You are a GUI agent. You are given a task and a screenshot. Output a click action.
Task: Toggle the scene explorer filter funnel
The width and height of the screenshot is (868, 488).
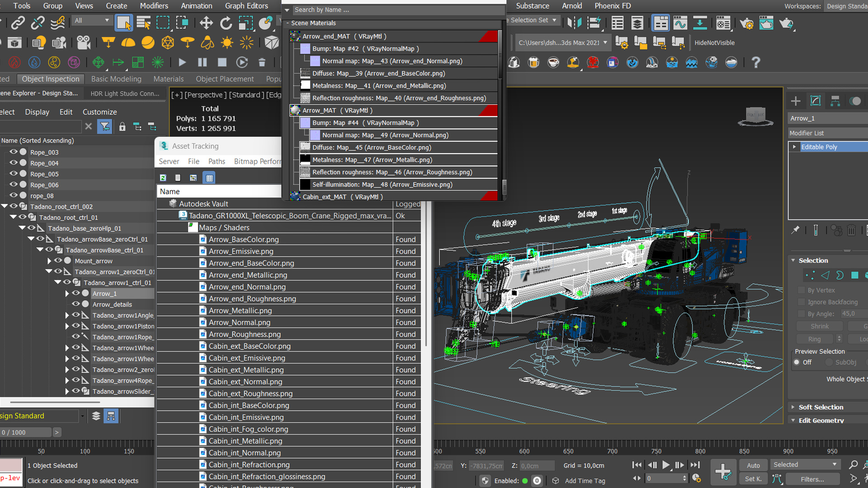[105, 127]
